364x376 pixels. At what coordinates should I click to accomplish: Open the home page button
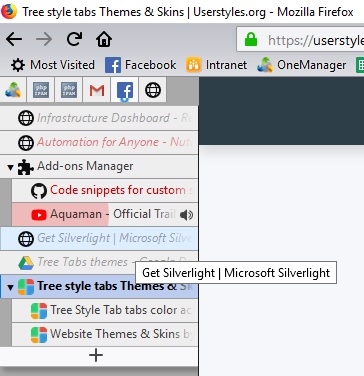click(104, 39)
